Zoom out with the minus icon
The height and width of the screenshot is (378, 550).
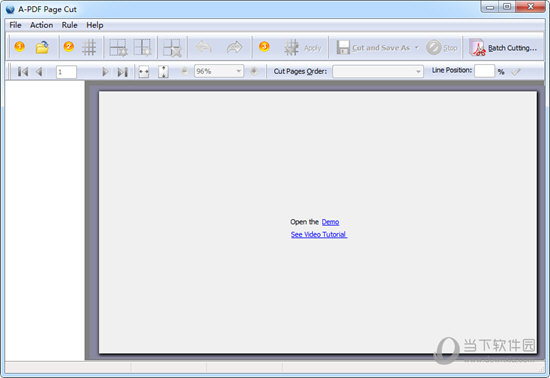coord(185,71)
